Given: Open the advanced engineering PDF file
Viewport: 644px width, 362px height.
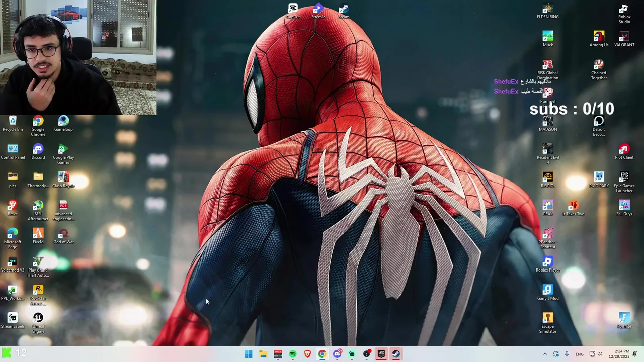Looking at the screenshot, I should tap(63, 211).
